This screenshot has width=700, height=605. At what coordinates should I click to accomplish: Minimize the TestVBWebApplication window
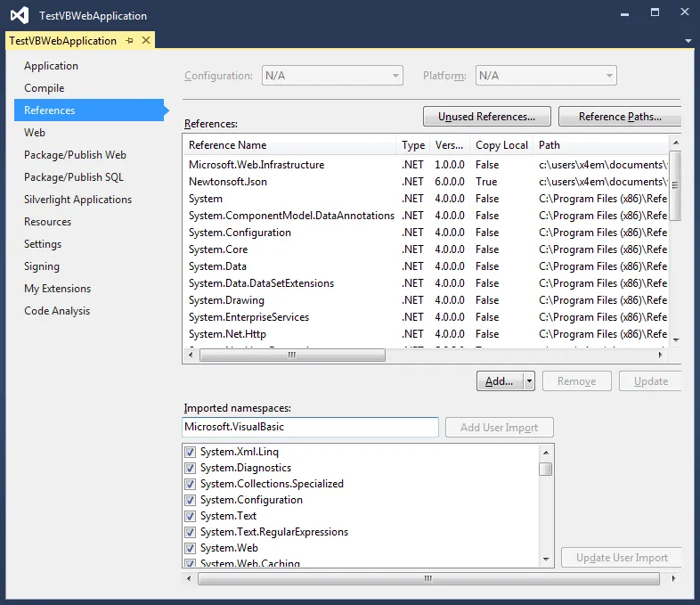tap(624, 13)
